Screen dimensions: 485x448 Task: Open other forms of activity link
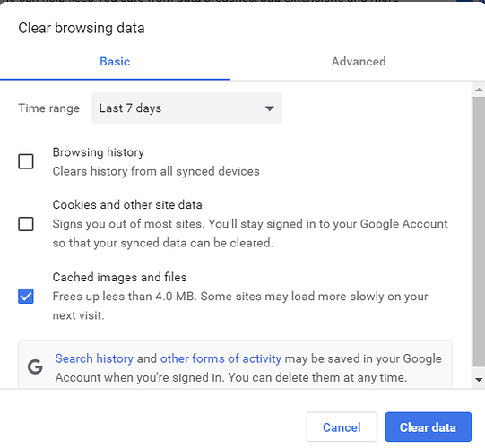click(x=221, y=358)
